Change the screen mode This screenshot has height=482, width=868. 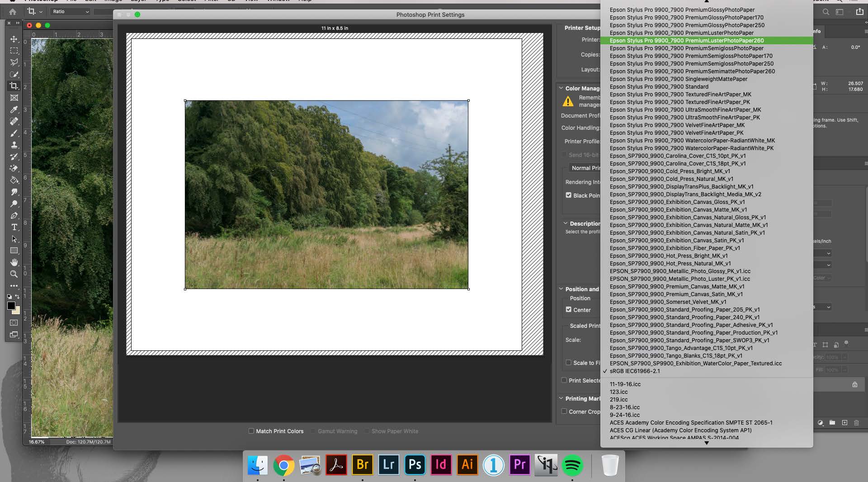(14, 335)
